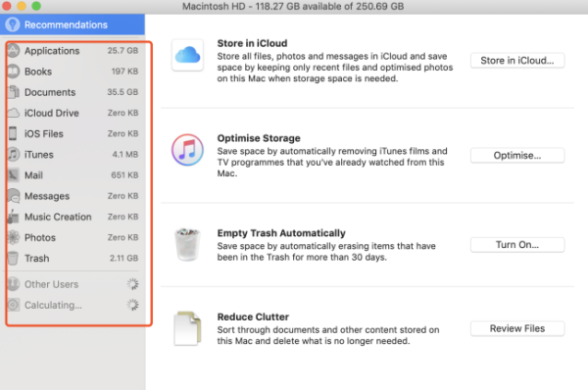Click the Documents sidebar icon

13,92
